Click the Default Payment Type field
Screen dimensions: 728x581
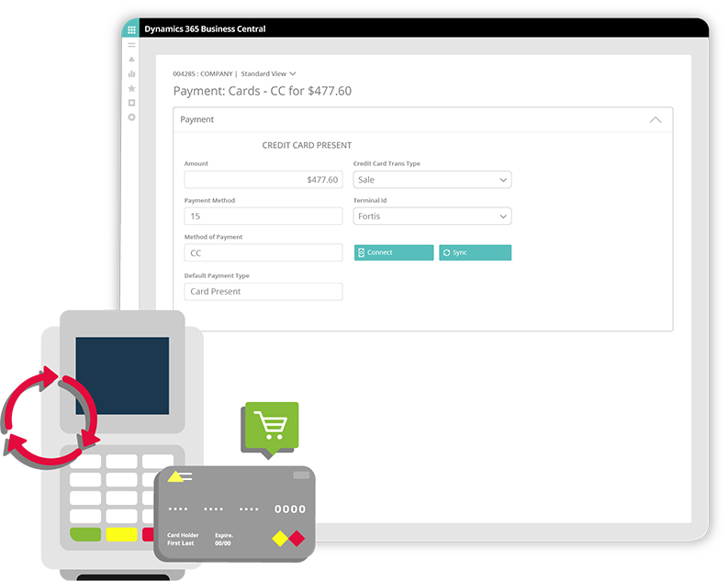[263, 292]
